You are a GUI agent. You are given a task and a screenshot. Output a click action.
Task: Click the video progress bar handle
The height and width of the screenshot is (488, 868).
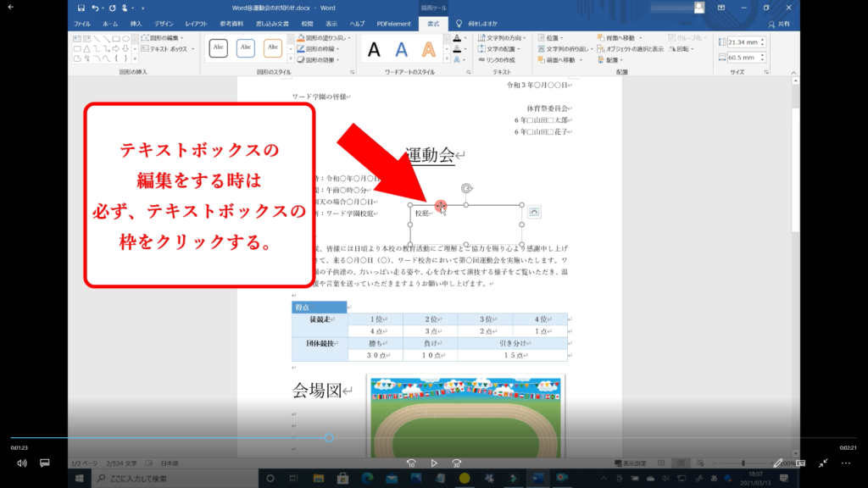point(329,438)
